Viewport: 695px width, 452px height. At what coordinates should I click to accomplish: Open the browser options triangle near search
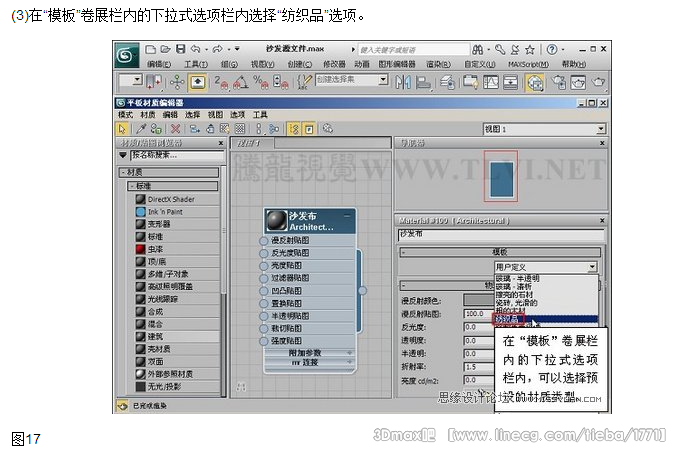click(x=123, y=156)
